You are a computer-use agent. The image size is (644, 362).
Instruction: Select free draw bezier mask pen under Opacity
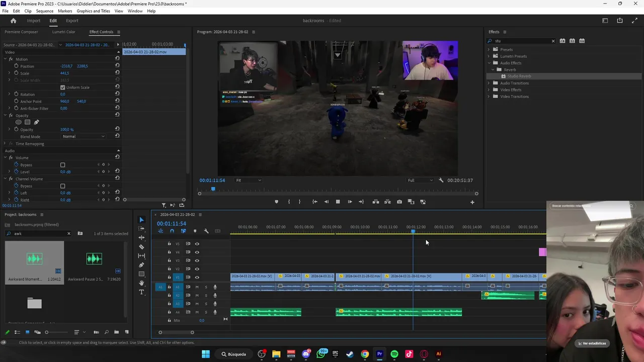coord(36,122)
